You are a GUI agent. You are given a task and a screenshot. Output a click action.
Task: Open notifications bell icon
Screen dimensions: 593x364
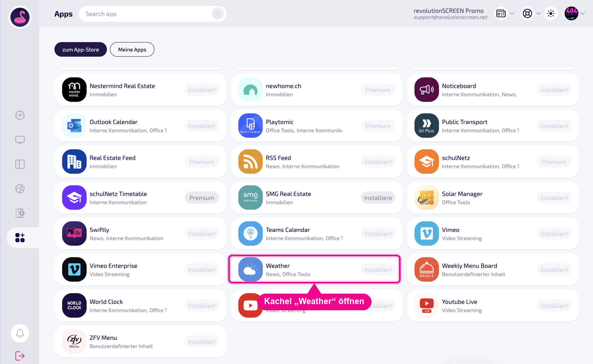pyautogui.click(x=20, y=333)
